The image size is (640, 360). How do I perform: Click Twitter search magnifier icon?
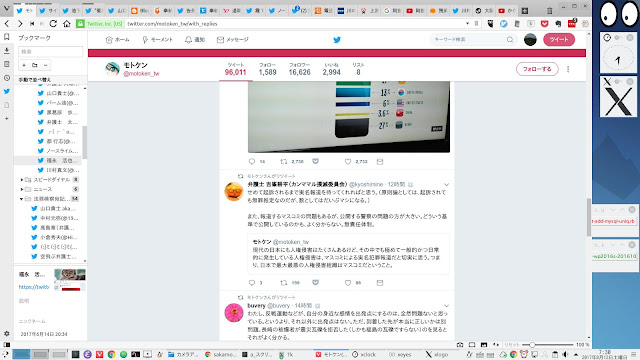[510, 40]
